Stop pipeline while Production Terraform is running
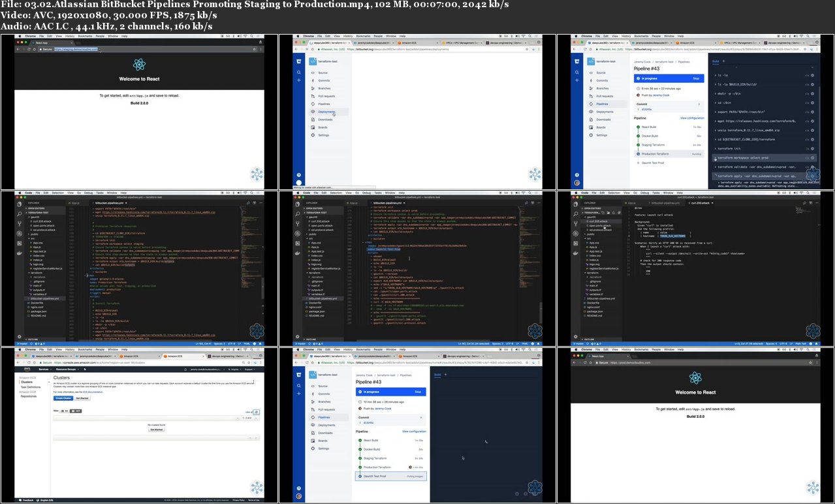 coord(695,78)
